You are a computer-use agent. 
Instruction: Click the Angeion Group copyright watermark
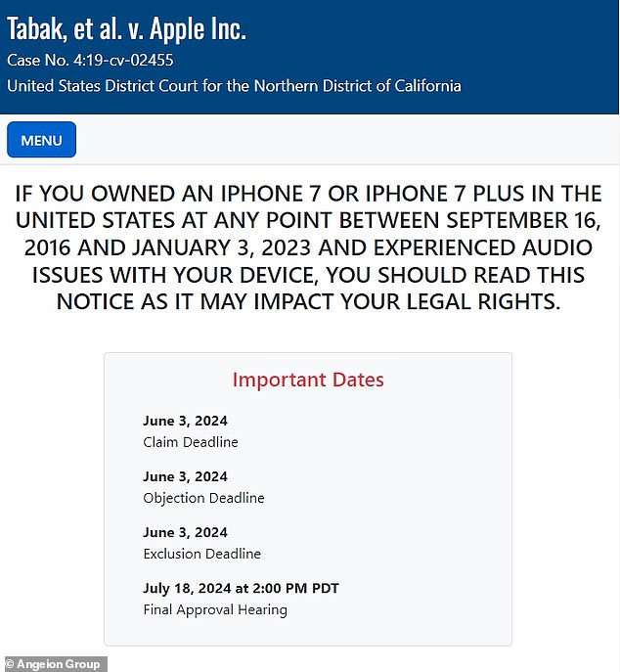53,664
